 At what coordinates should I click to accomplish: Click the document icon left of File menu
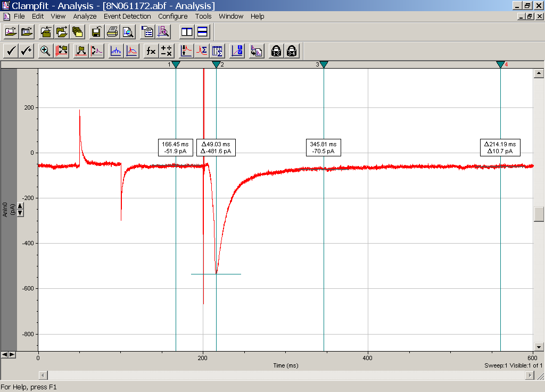[6, 16]
